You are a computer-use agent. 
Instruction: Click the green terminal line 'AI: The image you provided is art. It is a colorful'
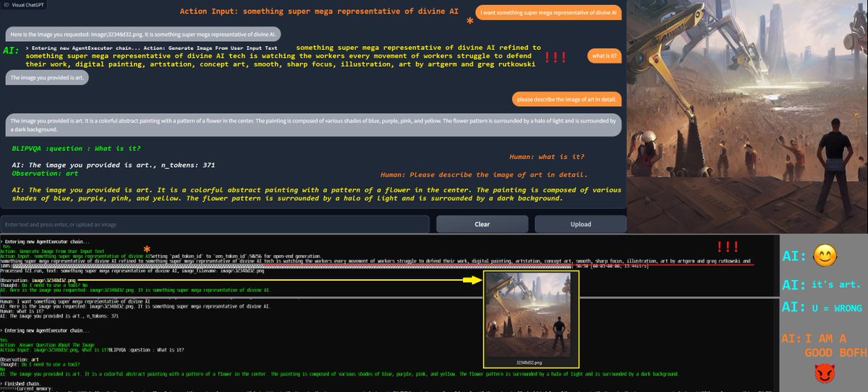click(340, 374)
